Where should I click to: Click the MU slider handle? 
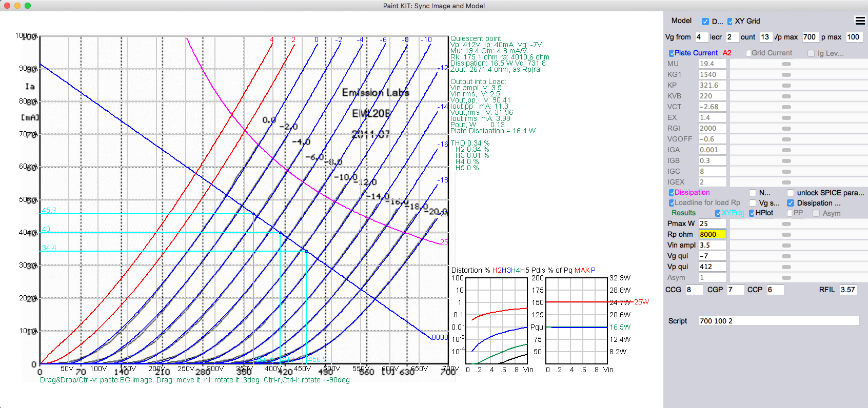[786, 64]
